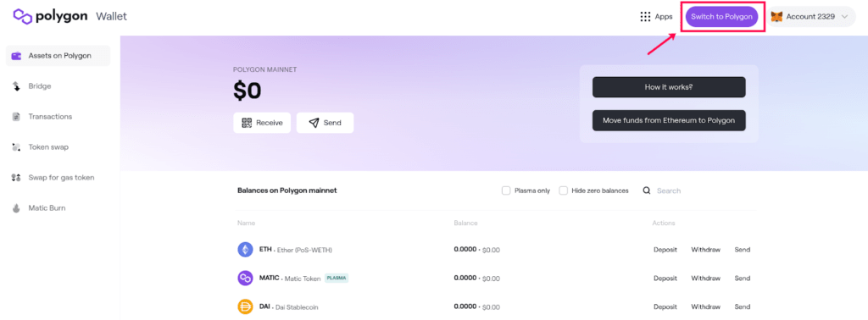Click the Matic Burn flame icon
The image size is (868, 320).
coord(17,207)
